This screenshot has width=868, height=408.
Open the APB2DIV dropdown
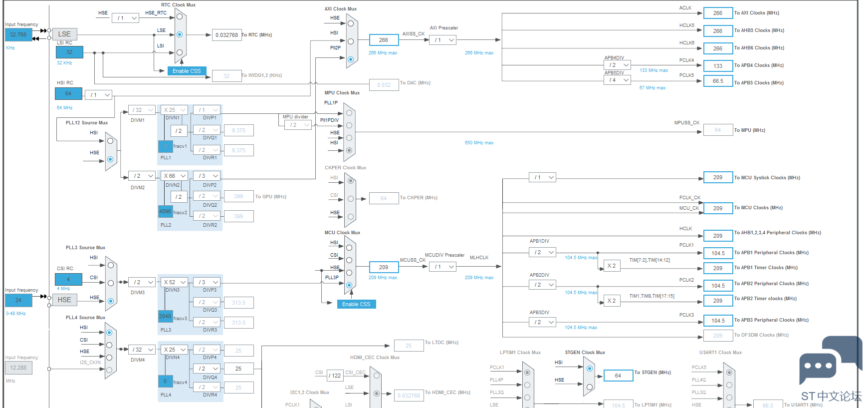click(x=543, y=285)
